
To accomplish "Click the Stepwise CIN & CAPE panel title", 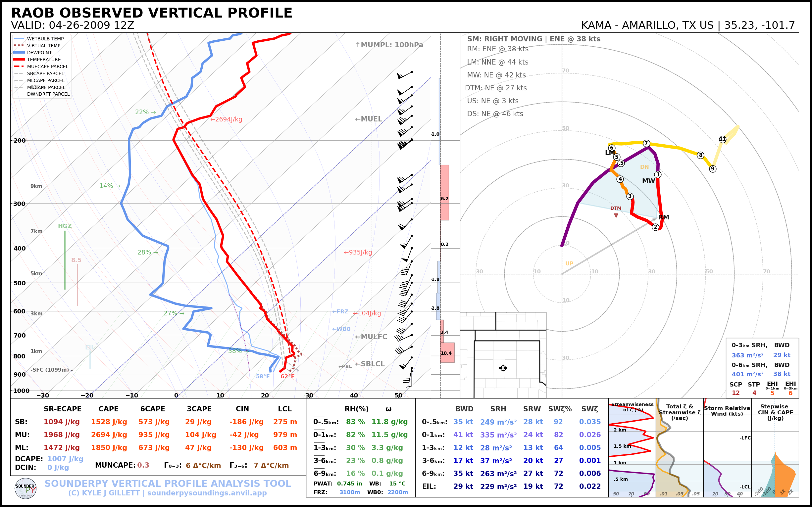I will (775, 412).
